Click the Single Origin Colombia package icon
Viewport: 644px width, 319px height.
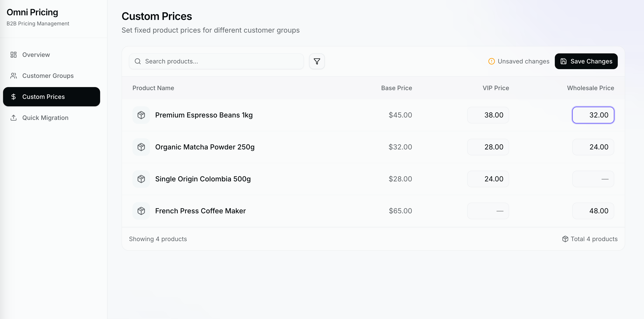(141, 179)
